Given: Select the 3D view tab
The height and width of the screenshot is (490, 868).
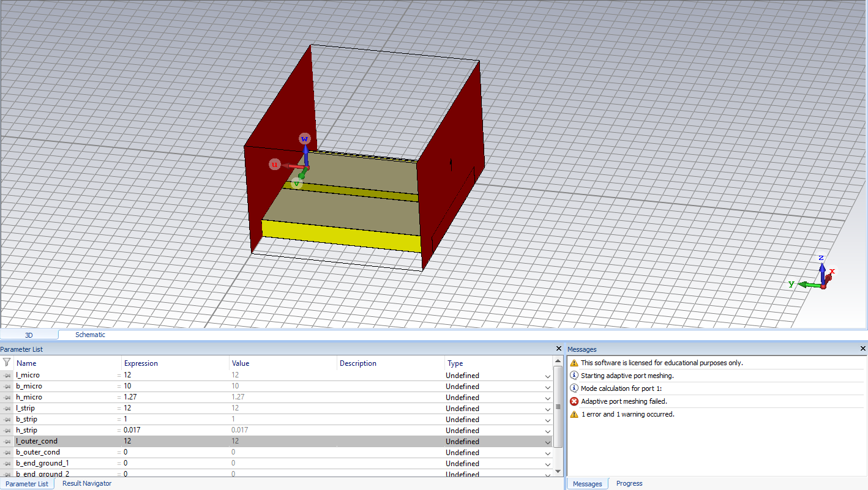Looking at the screenshot, I should tap(29, 335).
